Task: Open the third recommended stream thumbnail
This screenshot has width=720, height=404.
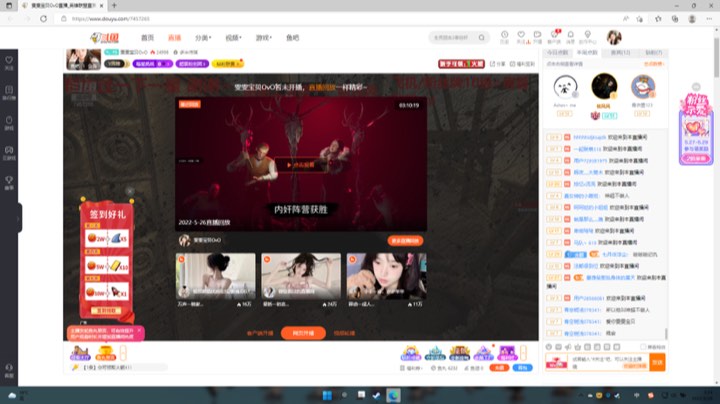Action: point(386,276)
